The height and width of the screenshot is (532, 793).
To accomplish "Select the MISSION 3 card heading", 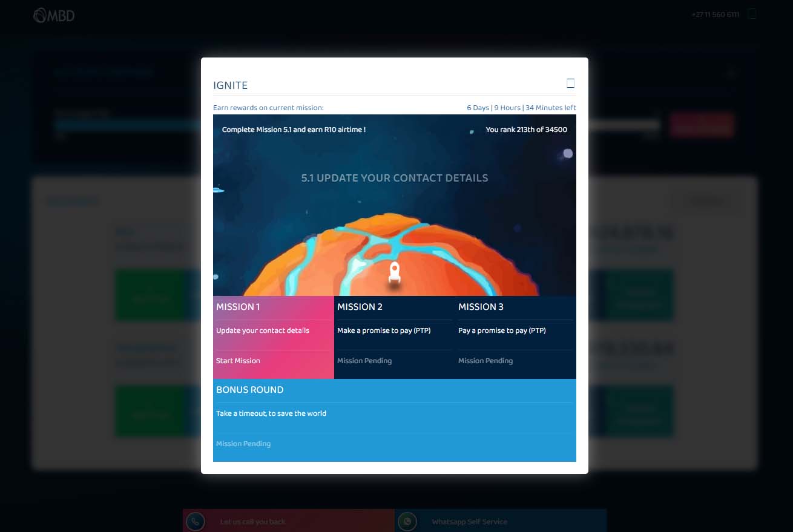I will (x=481, y=307).
